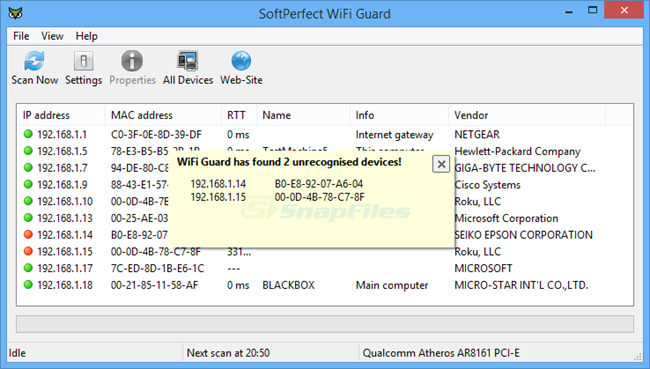The width and height of the screenshot is (650, 369).
Task: Maximize the SoftPerfect WiFi Guard window
Action: point(593,10)
